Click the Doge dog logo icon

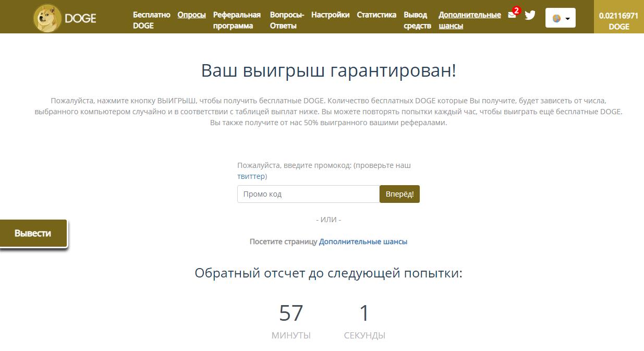pyautogui.click(x=47, y=18)
